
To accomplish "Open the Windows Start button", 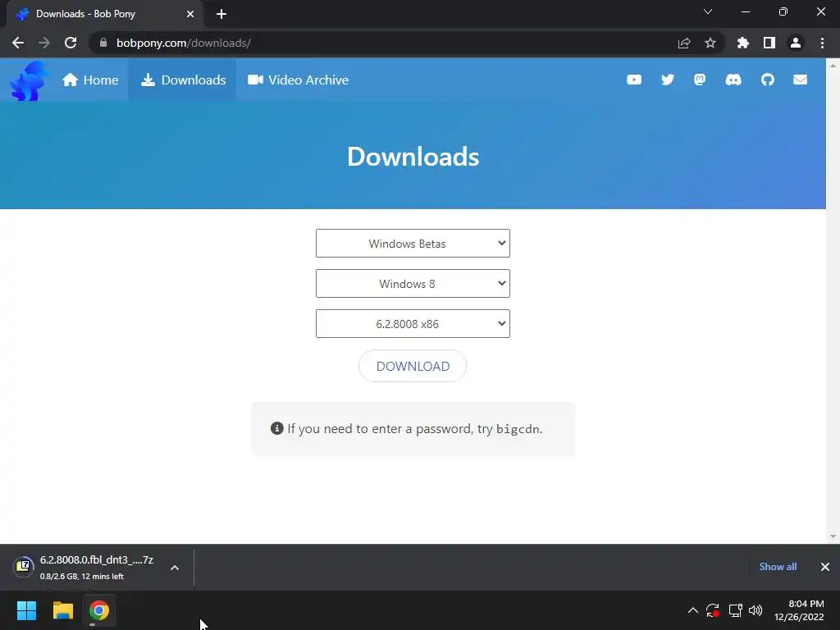I will point(26,610).
